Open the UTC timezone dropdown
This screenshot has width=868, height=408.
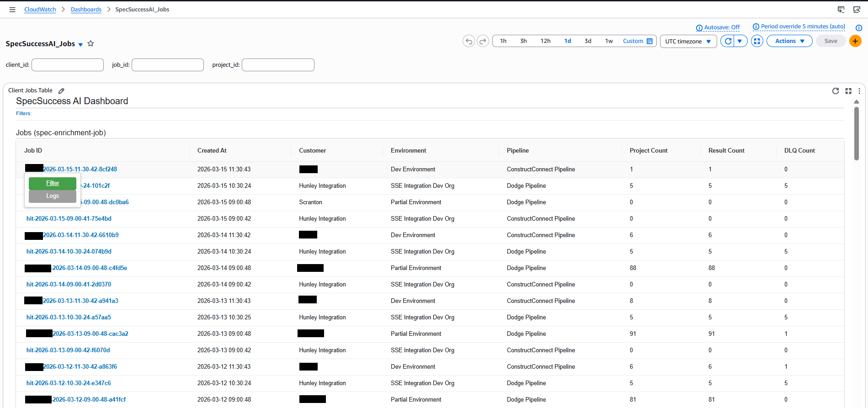[688, 41]
